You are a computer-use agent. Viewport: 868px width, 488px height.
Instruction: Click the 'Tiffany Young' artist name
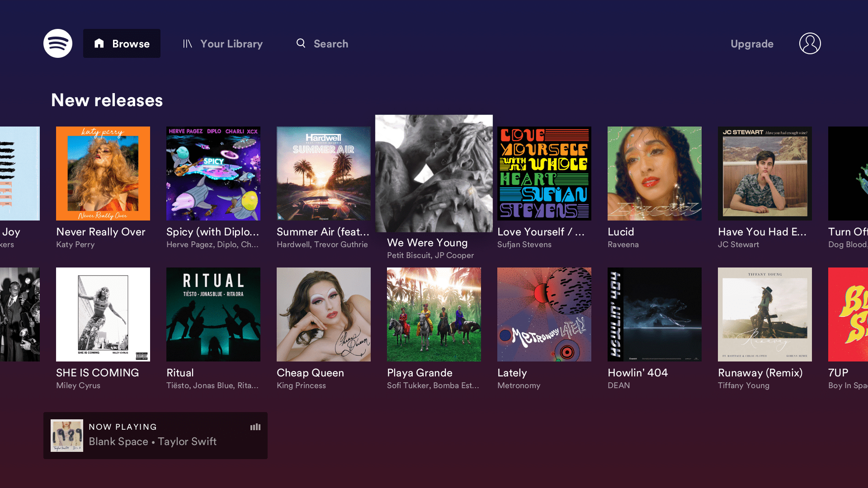click(744, 385)
